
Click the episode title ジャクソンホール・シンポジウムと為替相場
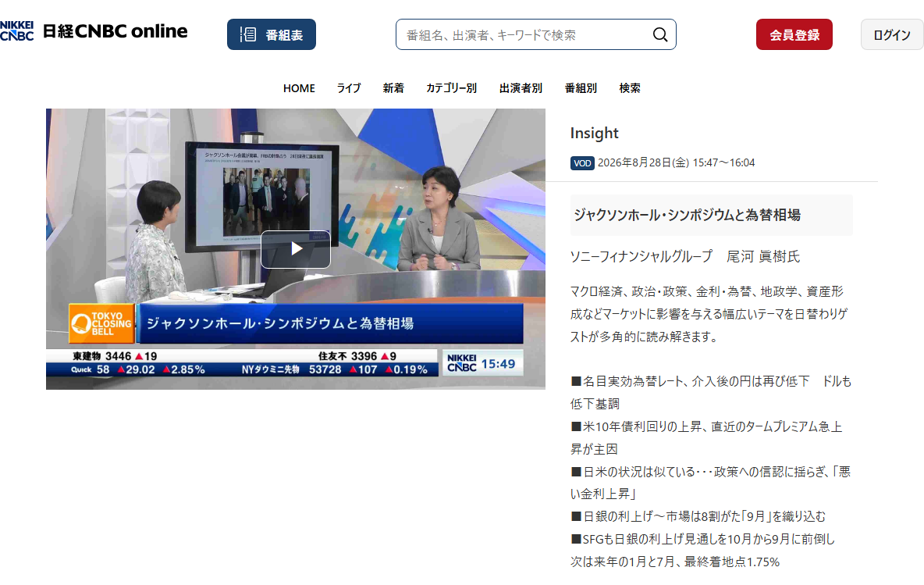tap(687, 215)
